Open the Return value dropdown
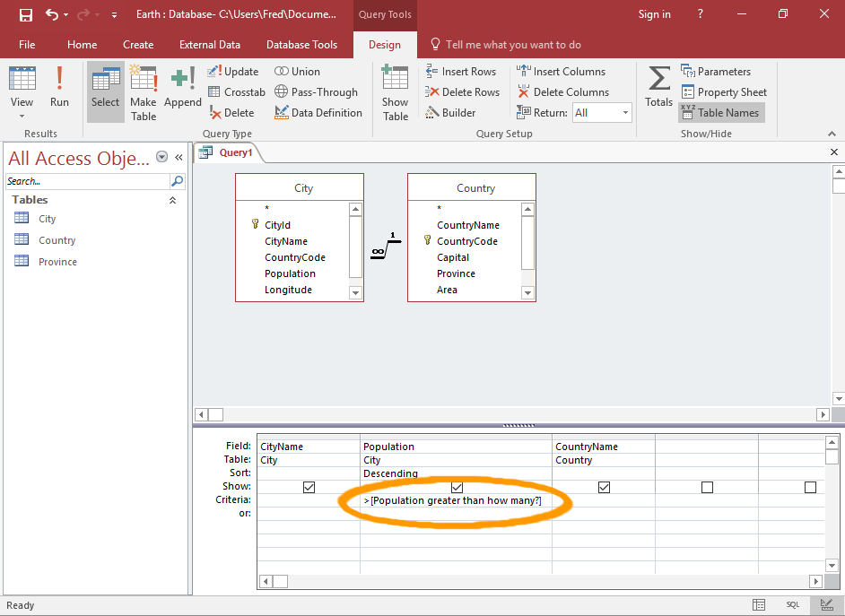Viewport: 845px width, 616px height. (x=625, y=113)
